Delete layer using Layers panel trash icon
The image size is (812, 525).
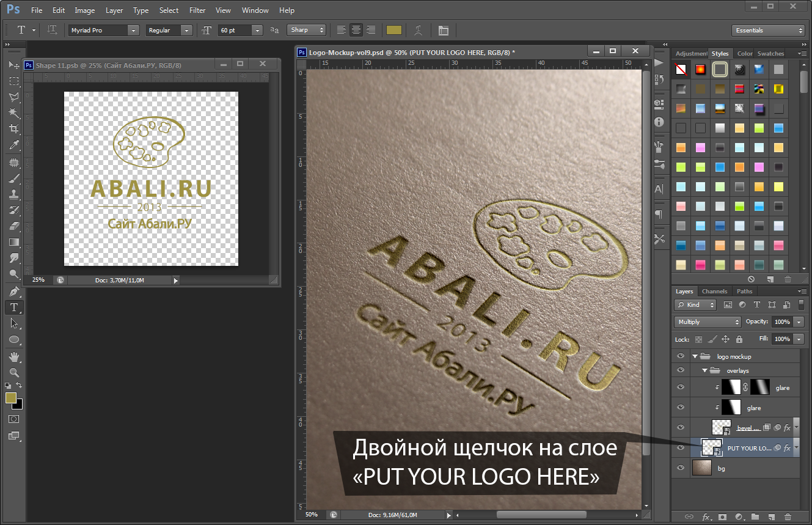tap(788, 517)
